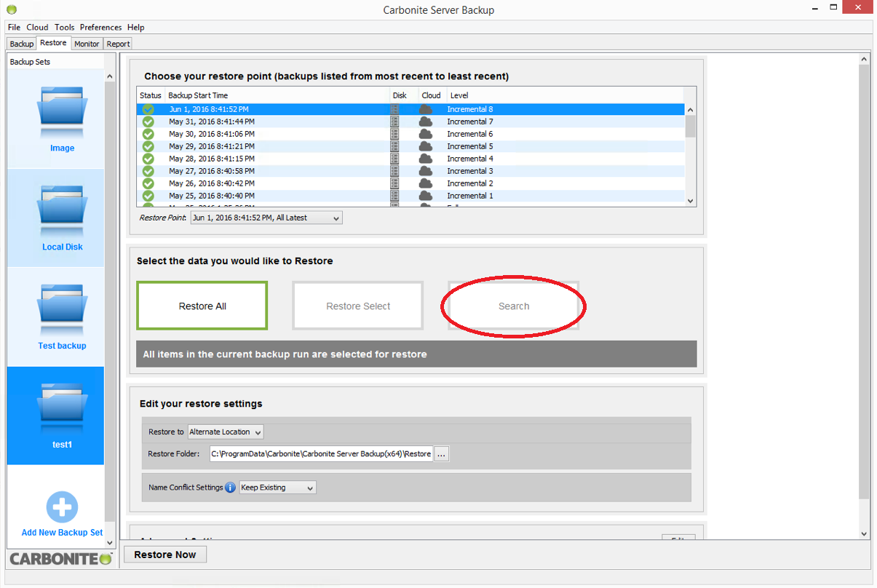Select the Local Disk backup set

click(x=56, y=218)
